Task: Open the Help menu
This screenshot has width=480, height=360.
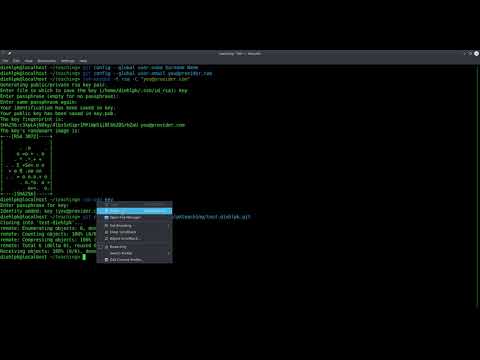Action: tap(83, 61)
